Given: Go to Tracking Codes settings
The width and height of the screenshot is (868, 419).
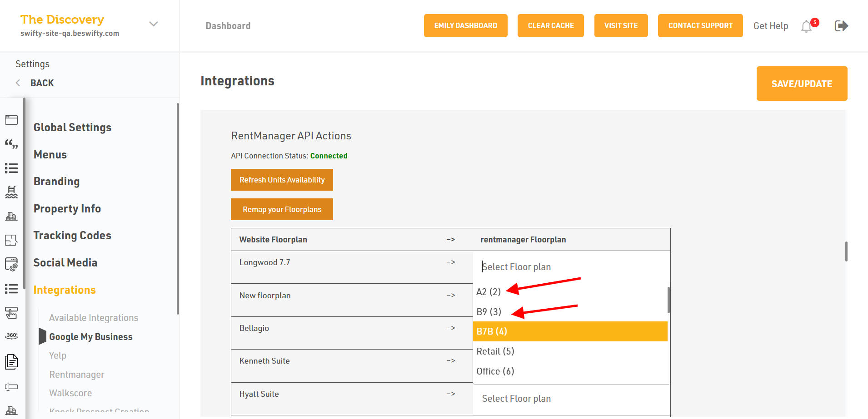Looking at the screenshot, I should [72, 236].
